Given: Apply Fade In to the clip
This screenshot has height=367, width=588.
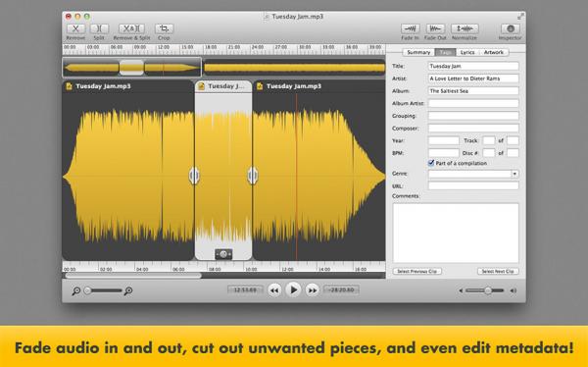Looking at the screenshot, I should point(410,28).
